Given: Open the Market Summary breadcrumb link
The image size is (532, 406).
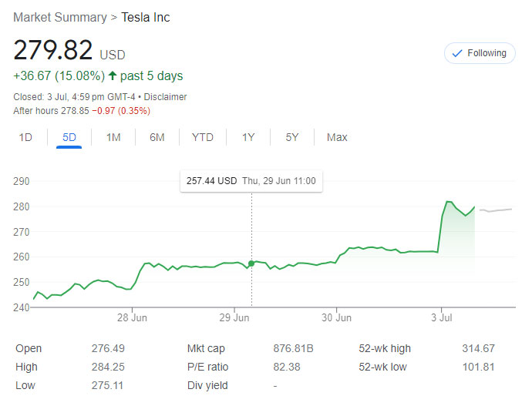Looking at the screenshot, I should pyautogui.click(x=60, y=17).
